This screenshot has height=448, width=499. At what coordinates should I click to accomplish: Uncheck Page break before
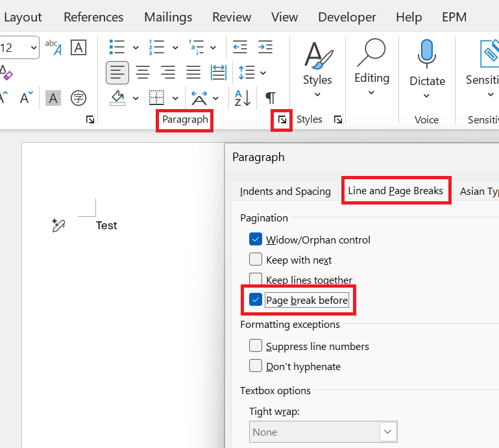point(256,299)
